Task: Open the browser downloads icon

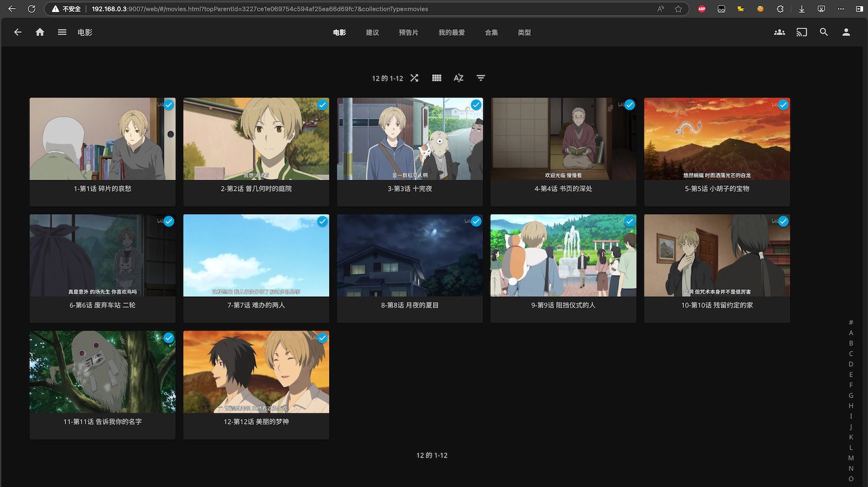Action: tap(801, 9)
